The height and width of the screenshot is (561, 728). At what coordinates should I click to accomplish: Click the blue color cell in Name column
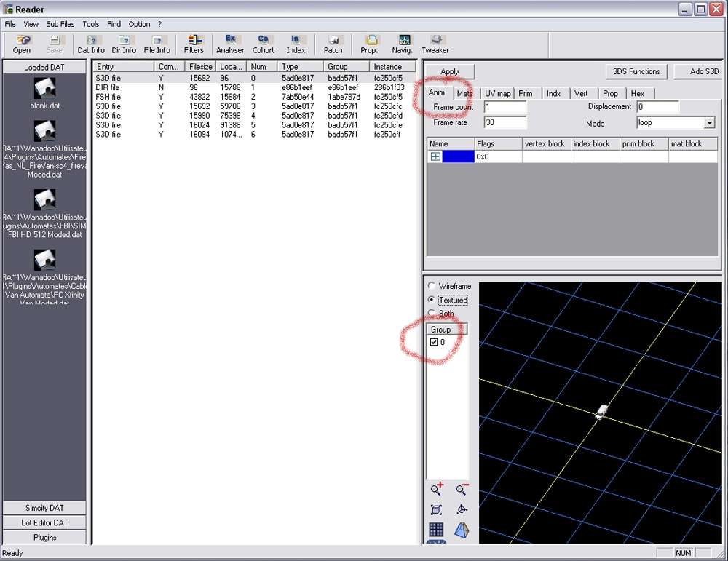click(x=458, y=157)
